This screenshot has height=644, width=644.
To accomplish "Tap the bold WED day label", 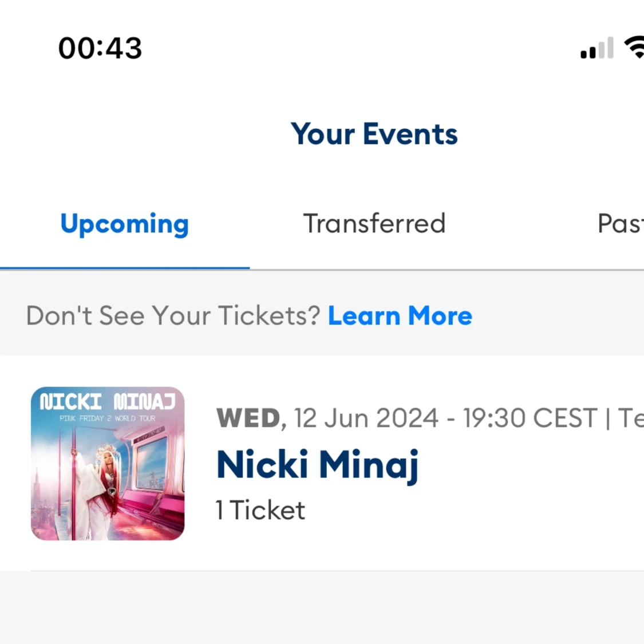I will 248,418.
